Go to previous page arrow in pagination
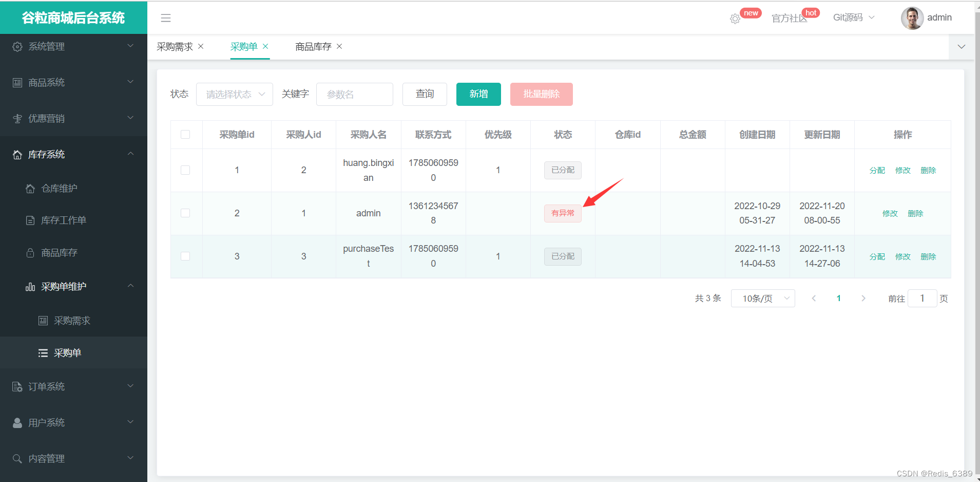Image resolution: width=980 pixels, height=482 pixels. coord(814,299)
